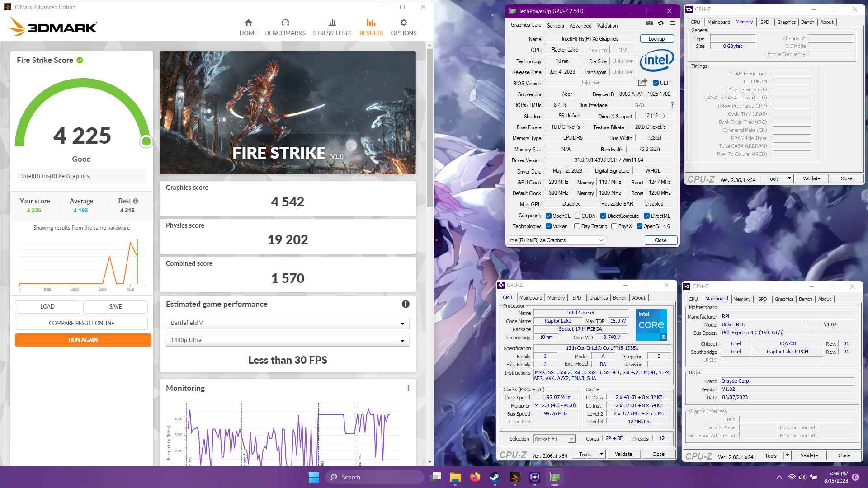Click SAVE result button
The height and width of the screenshot is (488, 868).
[x=115, y=306]
